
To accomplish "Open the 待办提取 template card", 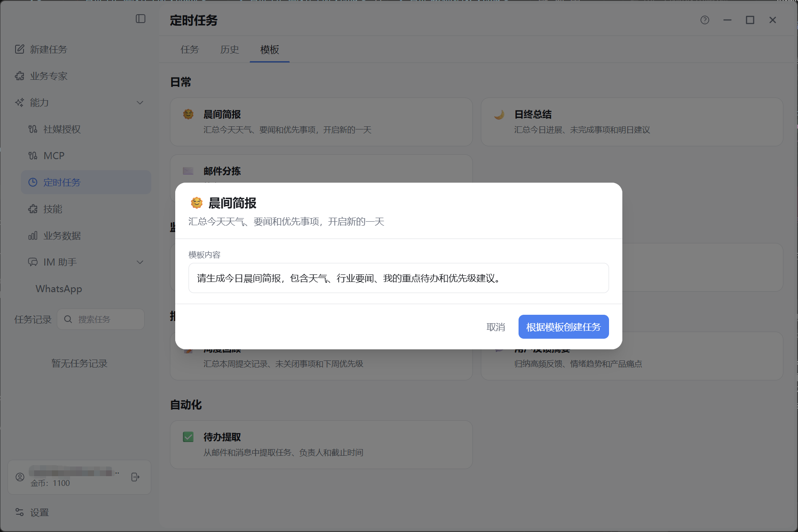I will click(x=321, y=445).
